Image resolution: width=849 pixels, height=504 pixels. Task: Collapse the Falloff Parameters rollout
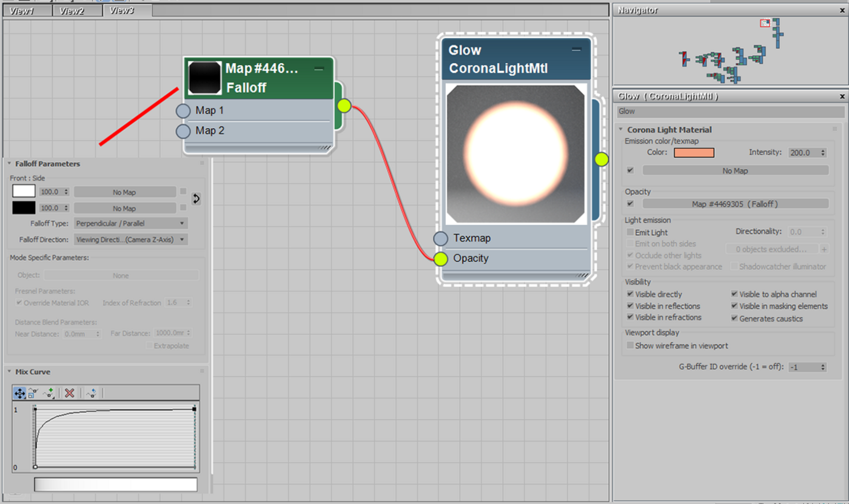coord(10,164)
